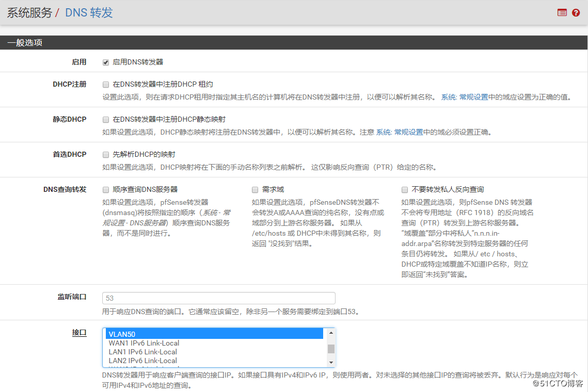
Task: Toggle the 需求域 checkbox
Action: click(x=255, y=190)
